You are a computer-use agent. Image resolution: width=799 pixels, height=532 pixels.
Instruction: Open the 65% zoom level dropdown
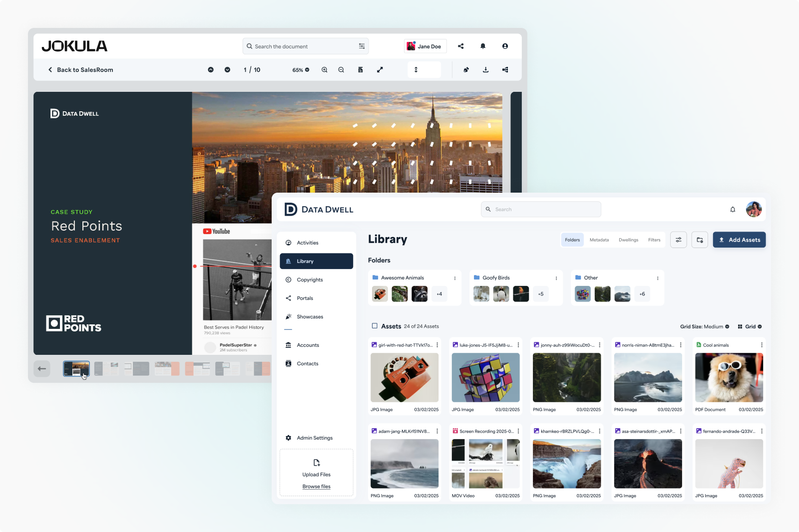point(301,70)
